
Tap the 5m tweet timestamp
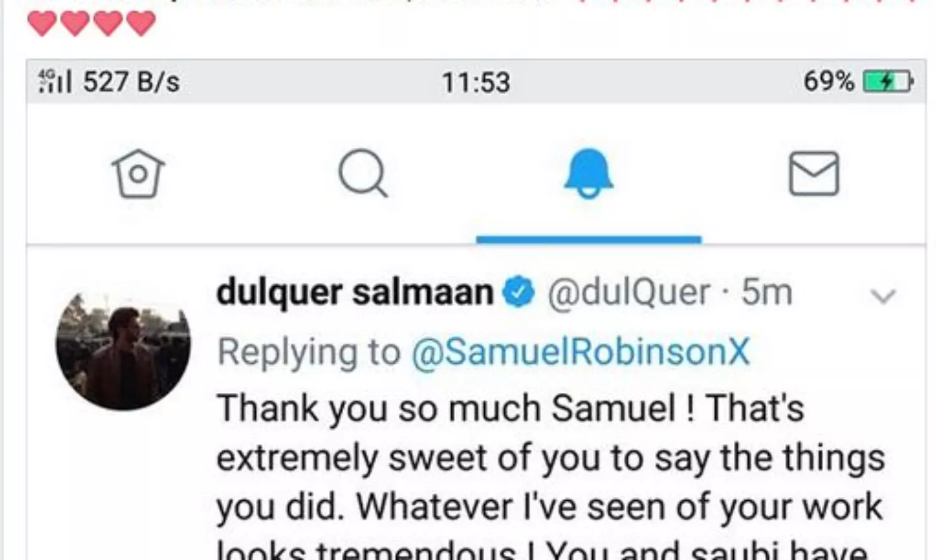pos(766,292)
